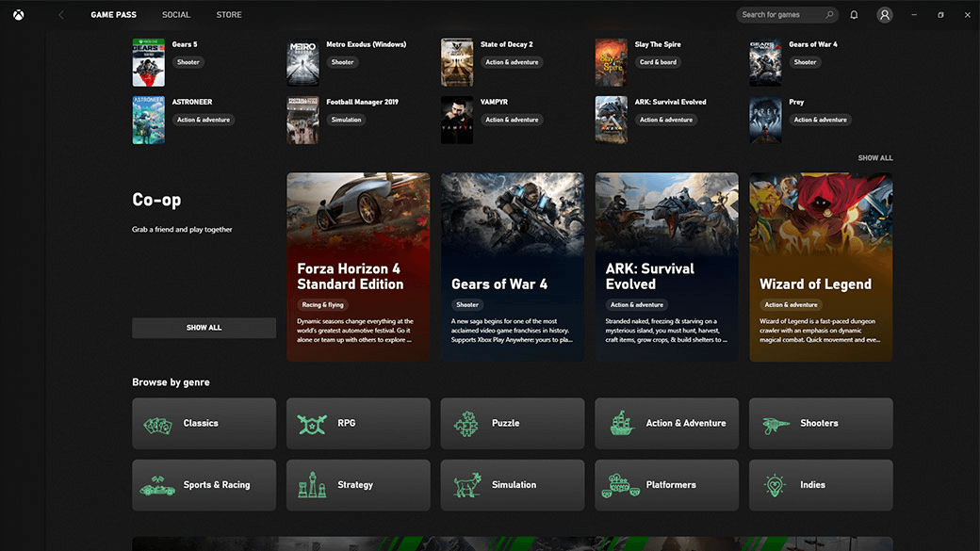Select the Puzzle genre

pyautogui.click(x=513, y=423)
